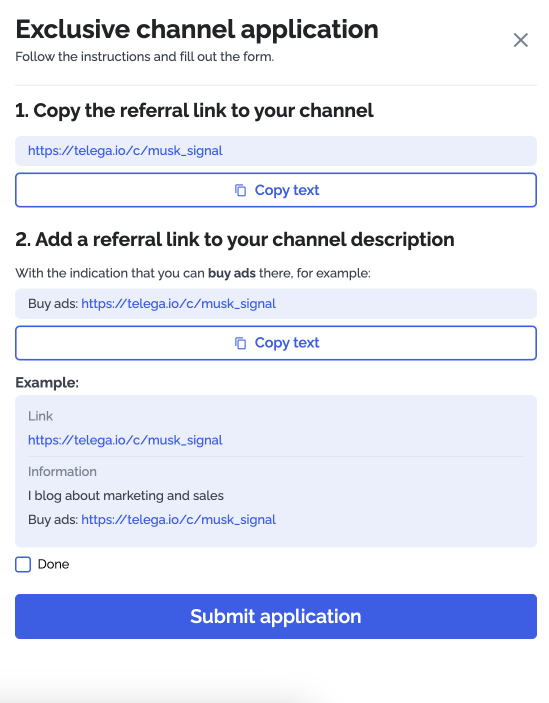The width and height of the screenshot is (549, 703).
Task: Click the Copy text label under step 1
Action: [x=287, y=190]
